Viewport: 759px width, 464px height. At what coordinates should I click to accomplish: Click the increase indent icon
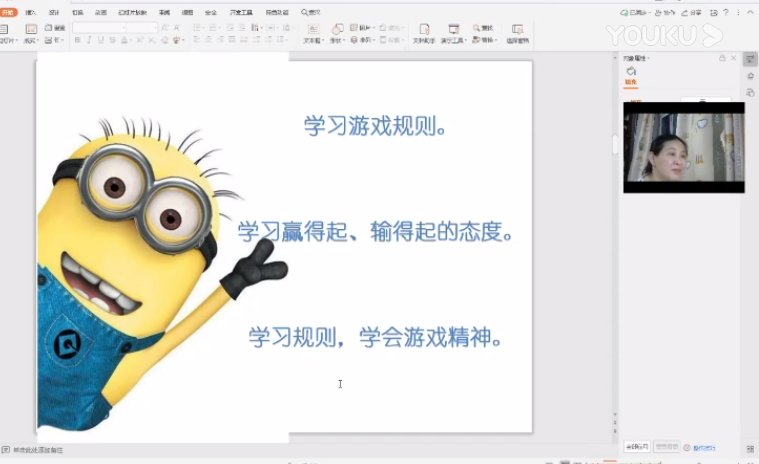(242, 28)
